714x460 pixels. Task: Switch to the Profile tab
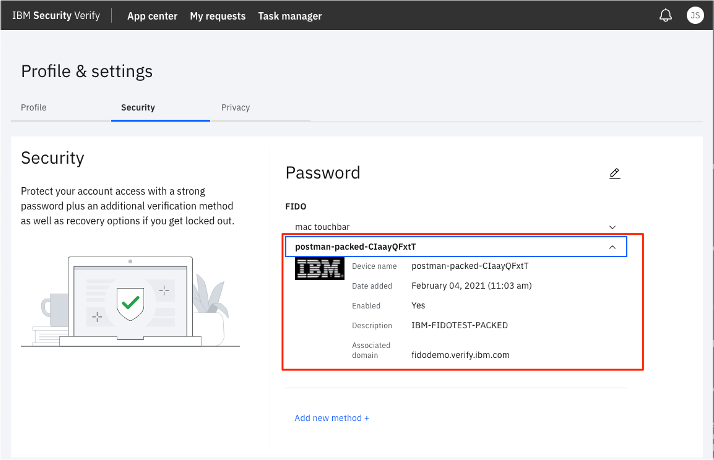pos(34,107)
